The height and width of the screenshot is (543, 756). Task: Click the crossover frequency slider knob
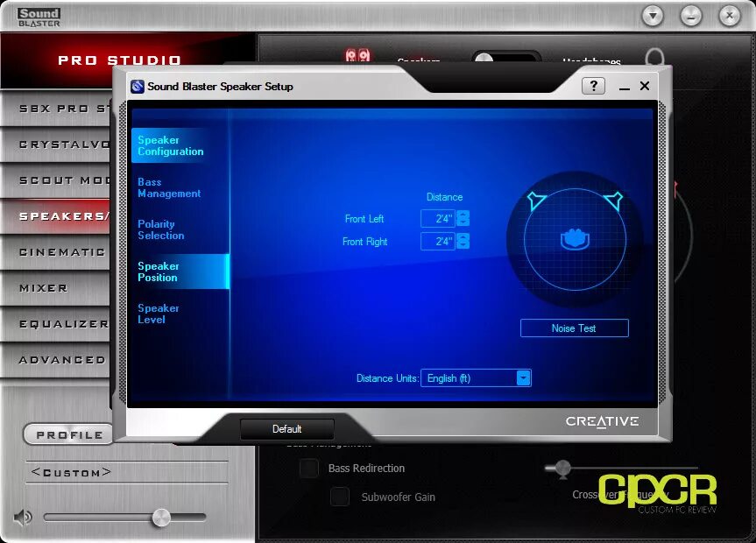(x=562, y=468)
